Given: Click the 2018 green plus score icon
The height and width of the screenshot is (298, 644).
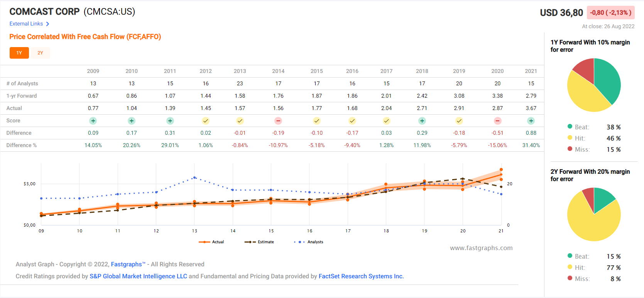Looking at the screenshot, I should pyautogui.click(x=422, y=121).
